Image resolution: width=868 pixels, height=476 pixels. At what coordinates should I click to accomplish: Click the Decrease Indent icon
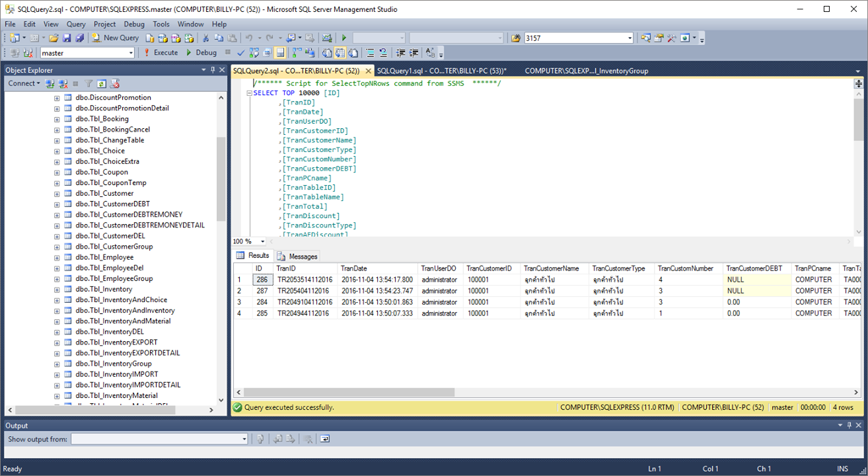point(401,53)
